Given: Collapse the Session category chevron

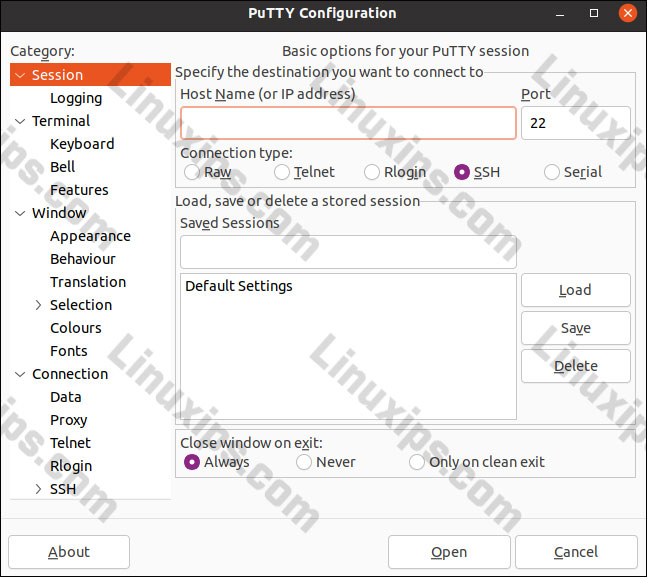Looking at the screenshot, I should point(20,75).
